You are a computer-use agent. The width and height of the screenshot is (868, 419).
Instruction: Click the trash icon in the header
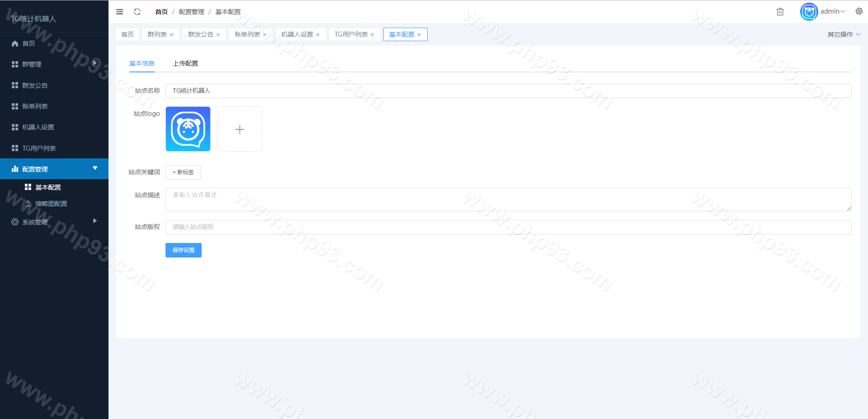coord(780,12)
